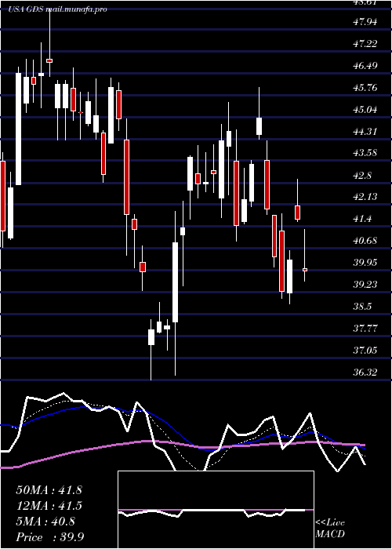Image resolution: width=392 pixels, height=549 pixels.
Task: Select the 42.13 price axis label
Action: click(365, 197)
